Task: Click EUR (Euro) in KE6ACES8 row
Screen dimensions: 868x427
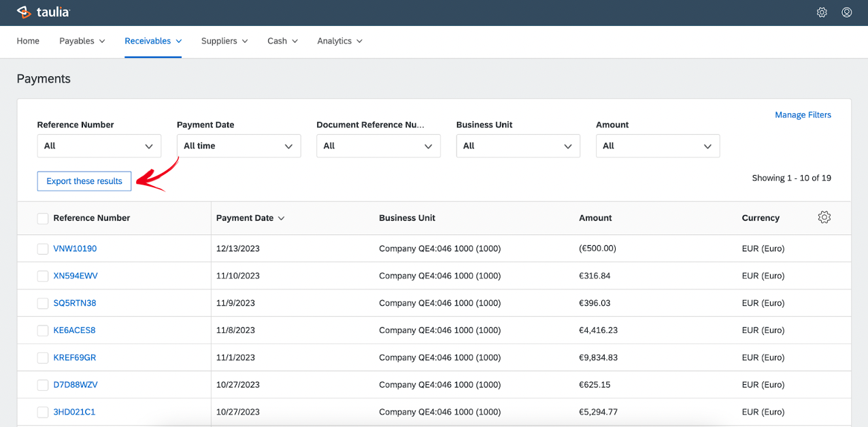Action: [763, 330]
